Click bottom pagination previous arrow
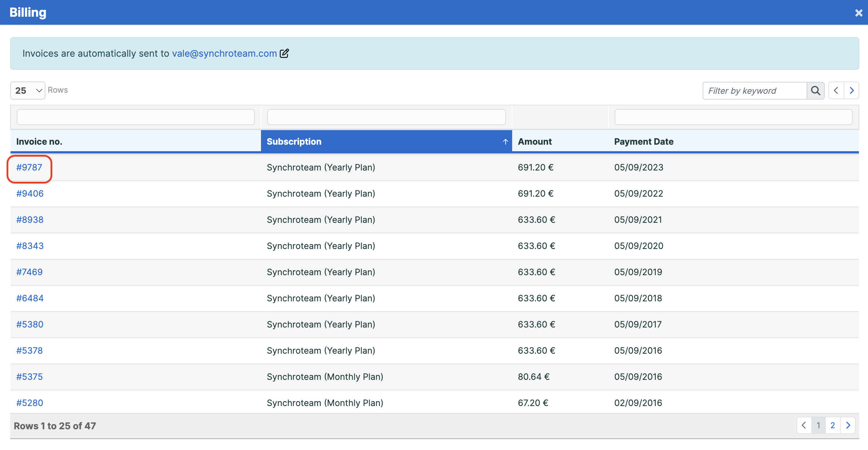The image size is (868, 450). pos(804,425)
